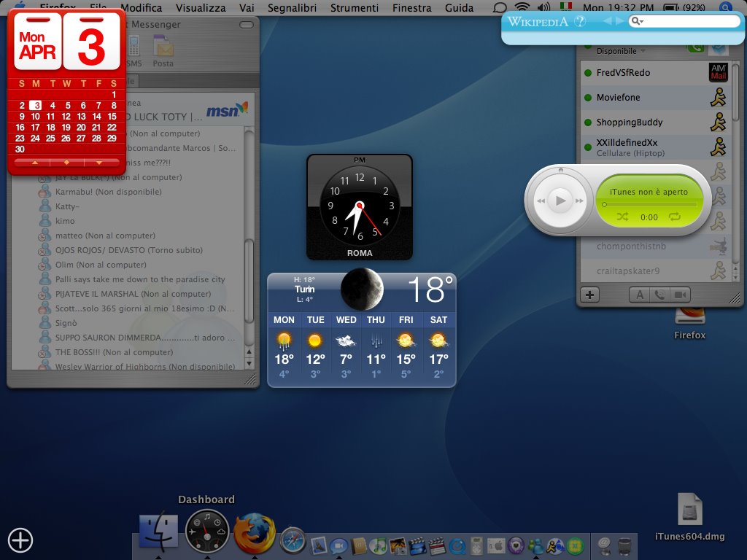Open the Disponibile status dropdown

point(621,51)
